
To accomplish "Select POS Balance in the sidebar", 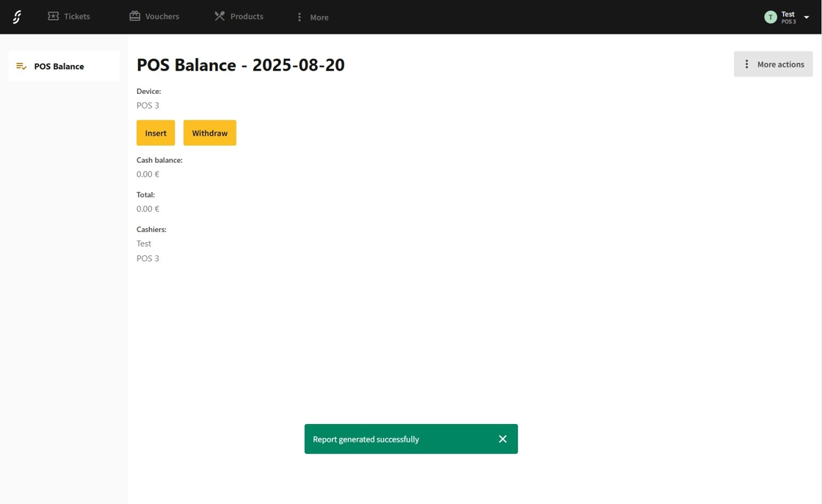I will 59,66.
